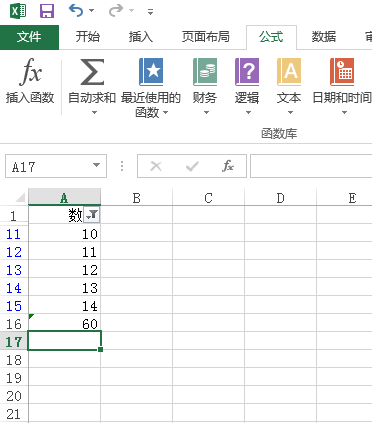Viewport: 372px width, 423px height.
Task: Open the 逻辑 functions icon
Action: point(247,72)
